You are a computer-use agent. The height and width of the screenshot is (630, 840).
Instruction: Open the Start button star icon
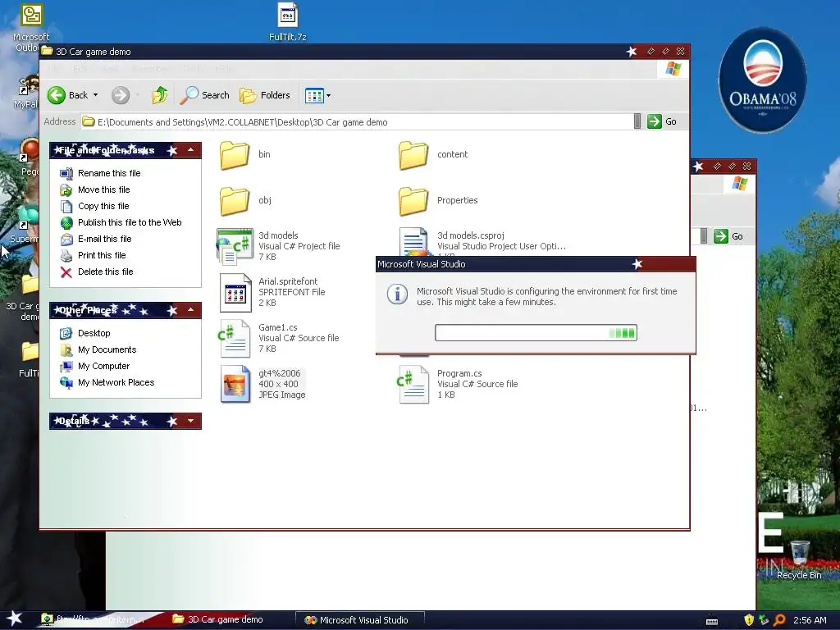tap(15, 619)
